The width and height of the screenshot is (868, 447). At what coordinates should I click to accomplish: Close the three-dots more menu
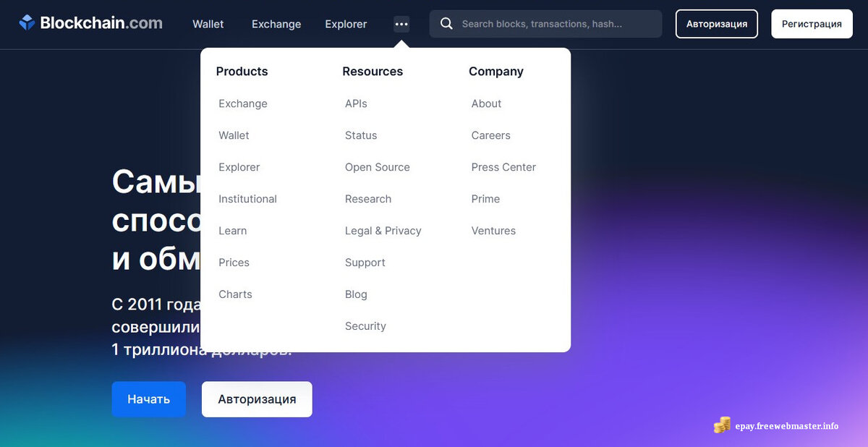[x=401, y=24]
